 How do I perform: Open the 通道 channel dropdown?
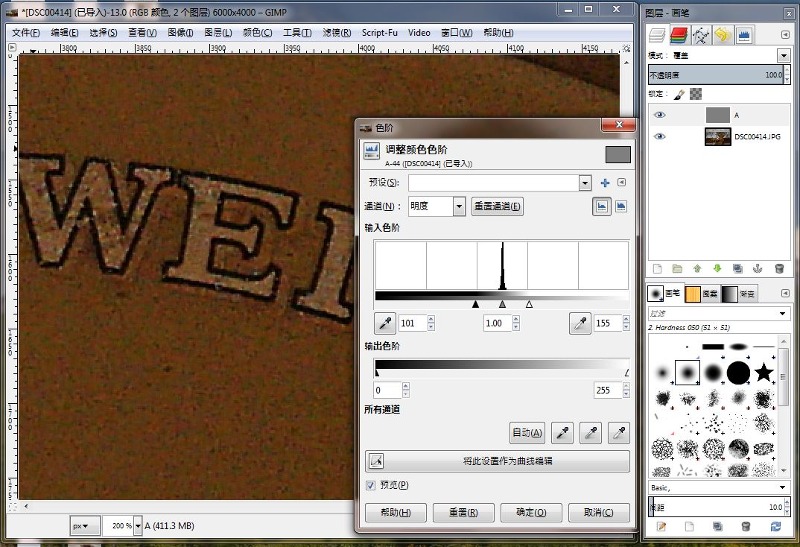pos(459,206)
